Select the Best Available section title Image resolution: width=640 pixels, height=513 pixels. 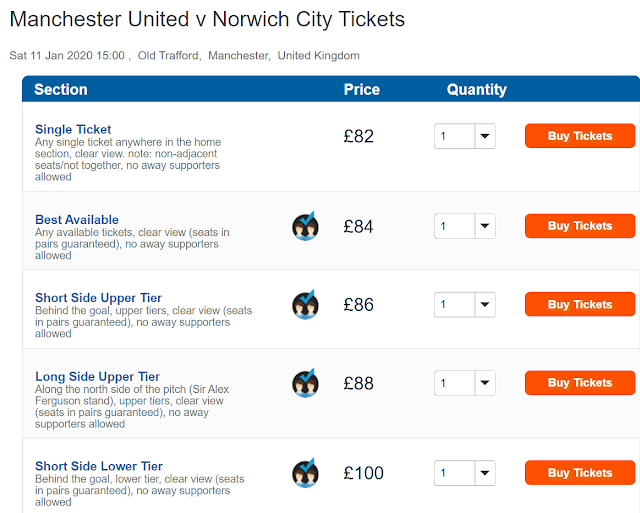click(77, 219)
